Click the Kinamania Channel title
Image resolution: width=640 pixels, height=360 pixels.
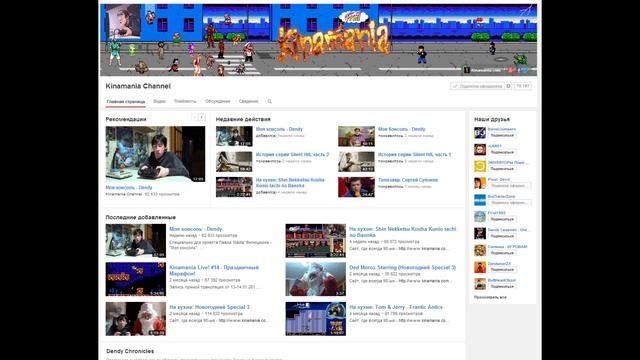(138, 86)
